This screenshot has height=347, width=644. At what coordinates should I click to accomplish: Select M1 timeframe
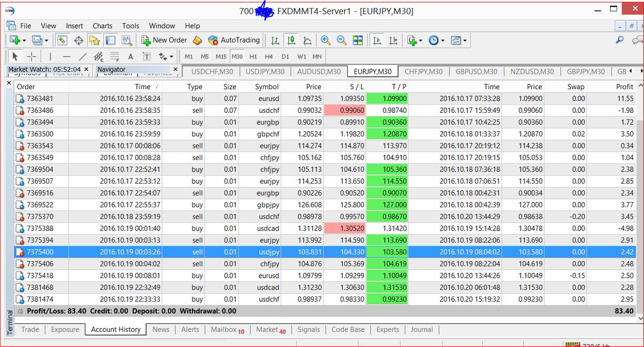189,56
